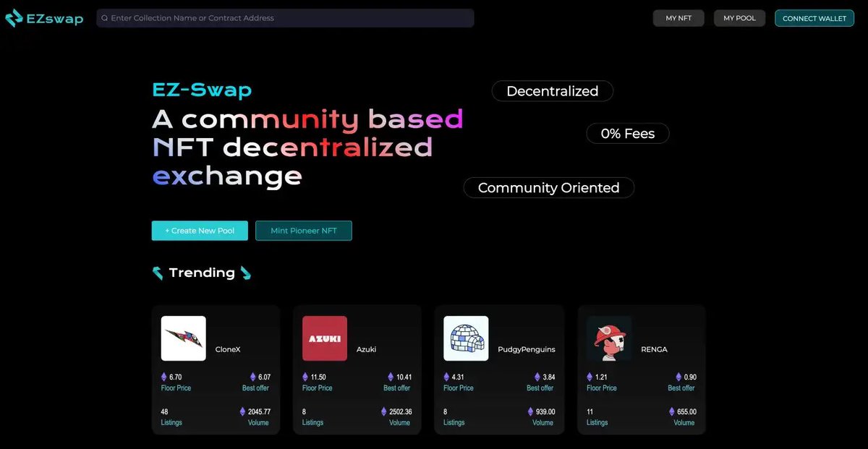This screenshot has width=868, height=449.
Task: Click Mint Pioneer NFT button
Action: coord(304,231)
